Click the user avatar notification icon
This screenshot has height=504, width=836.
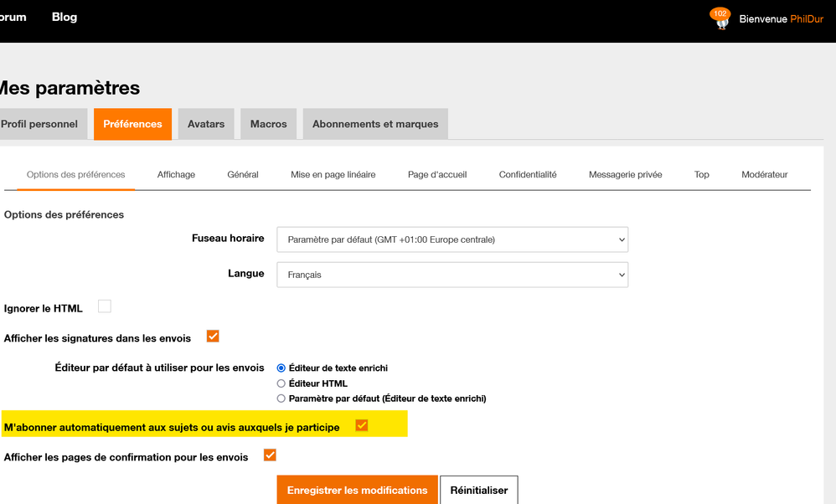(721, 19)
